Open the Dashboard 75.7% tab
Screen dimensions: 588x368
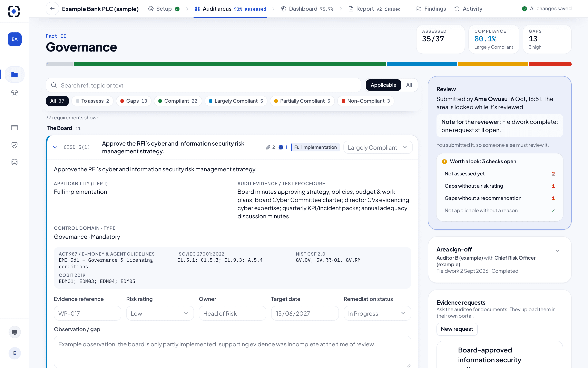pos(307,9)
